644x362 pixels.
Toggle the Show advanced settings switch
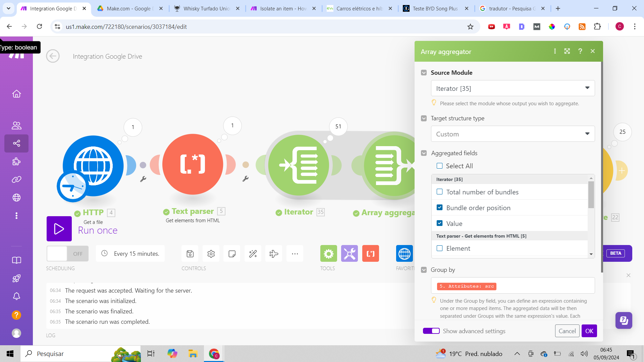[x=431, y=331]
